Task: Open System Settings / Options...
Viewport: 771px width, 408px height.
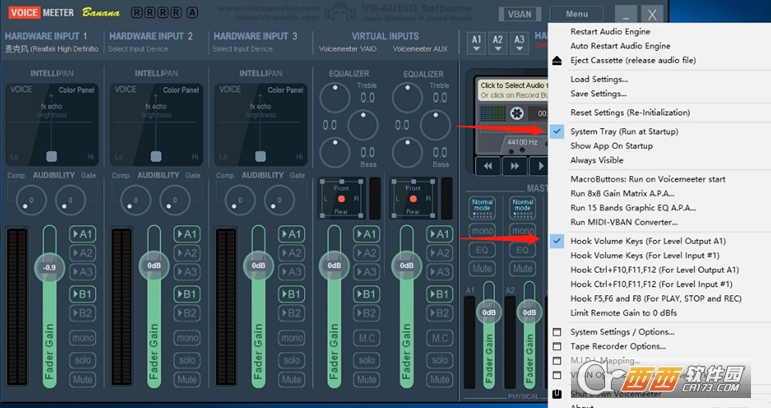Action: [622, 332]
